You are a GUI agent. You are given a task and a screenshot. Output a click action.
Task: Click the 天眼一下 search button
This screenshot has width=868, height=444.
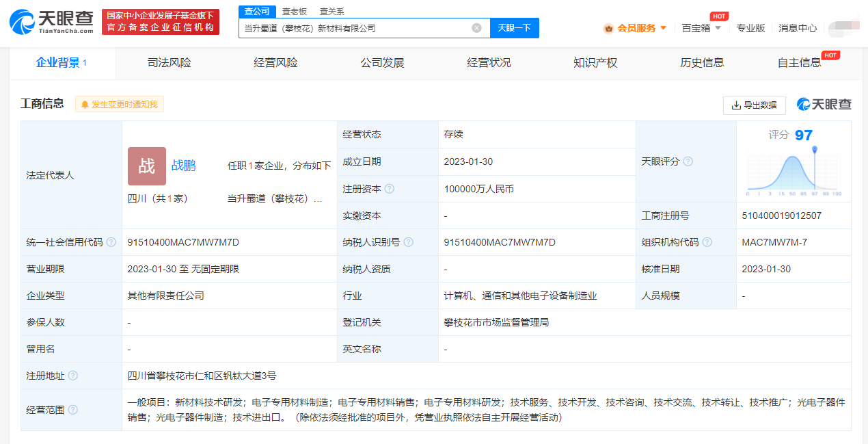pos(515,27)
